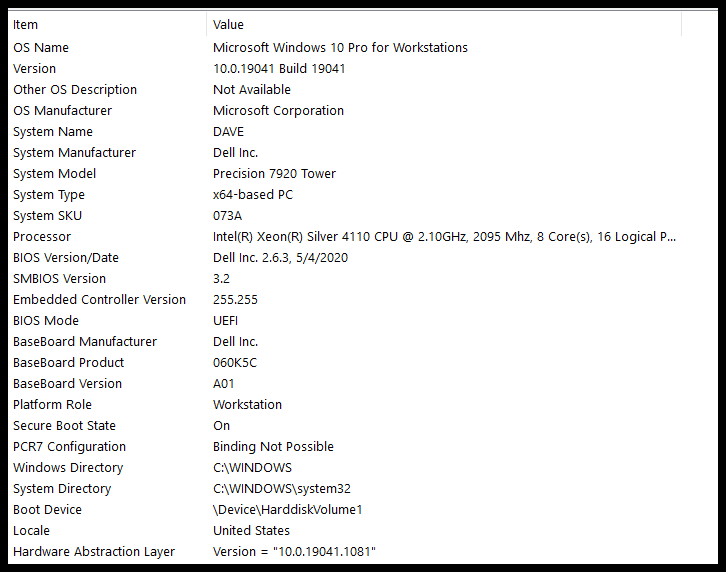726x572 pixels.
Task: Click the Secure Boot State row
Action: [x=64, y=425]
